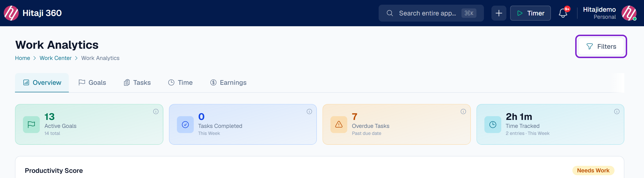Viewport: 644px width, 178px height.
Task: Click info icon on Tasks Completed card
Action: pyautogui.click(x=309, y=111)
